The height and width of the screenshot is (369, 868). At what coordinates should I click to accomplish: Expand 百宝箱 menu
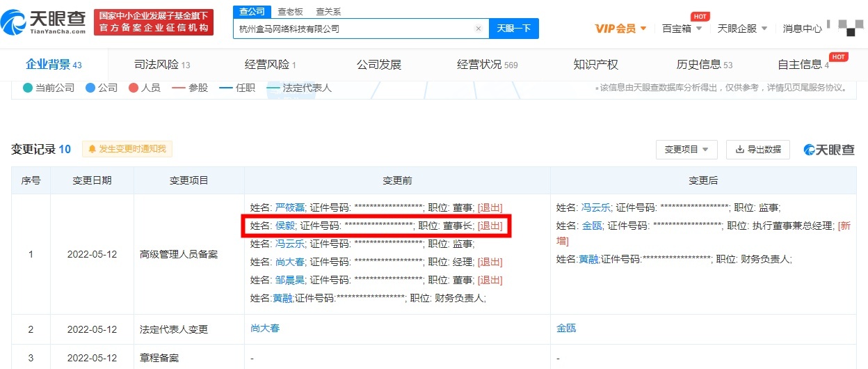681,29
